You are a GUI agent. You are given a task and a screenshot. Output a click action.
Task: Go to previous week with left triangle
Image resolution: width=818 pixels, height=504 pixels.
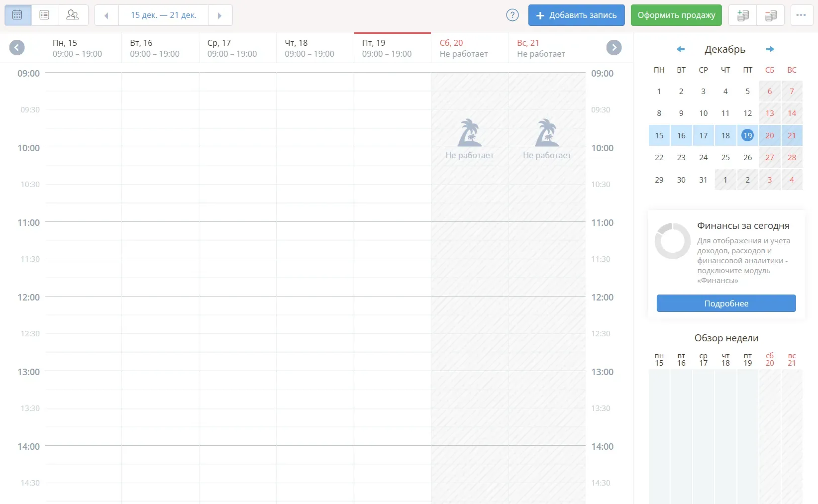106,15
